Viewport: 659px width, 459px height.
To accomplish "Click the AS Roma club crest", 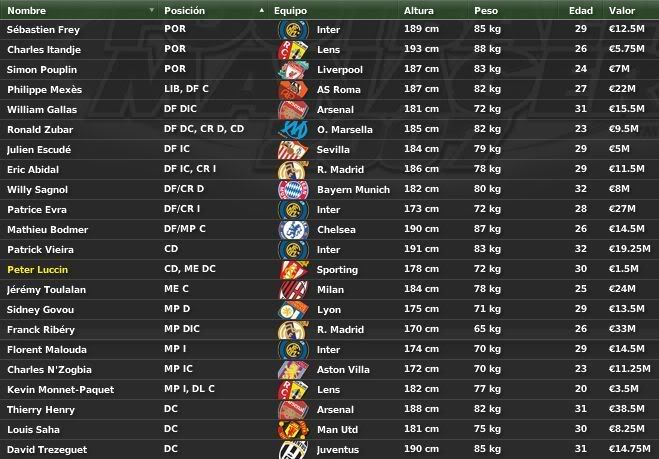I will click(293, 90).
